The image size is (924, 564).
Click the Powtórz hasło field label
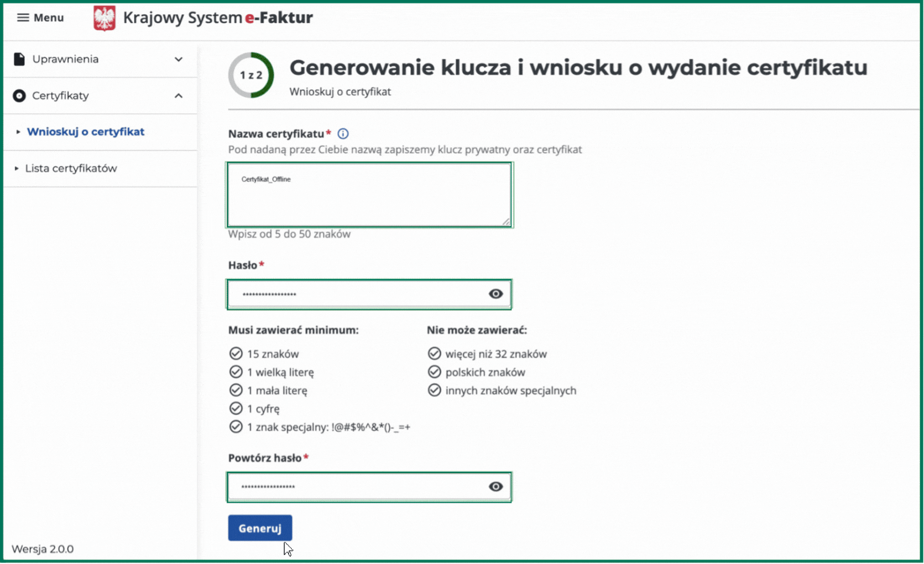click(x=265, y=458)
